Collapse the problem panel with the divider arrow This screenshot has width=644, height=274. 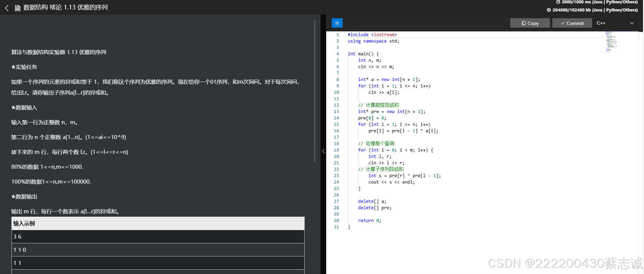click(x=323, y=151)
